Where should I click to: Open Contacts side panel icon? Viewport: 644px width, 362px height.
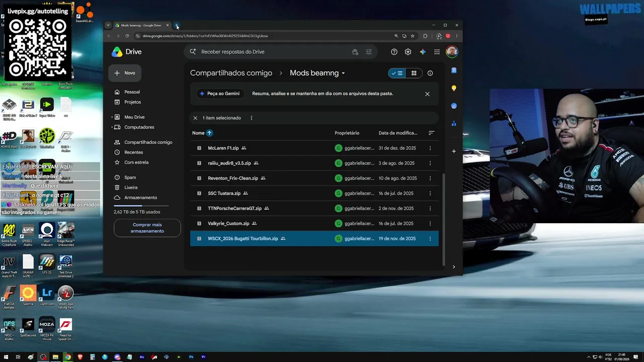tap(454, 123)
